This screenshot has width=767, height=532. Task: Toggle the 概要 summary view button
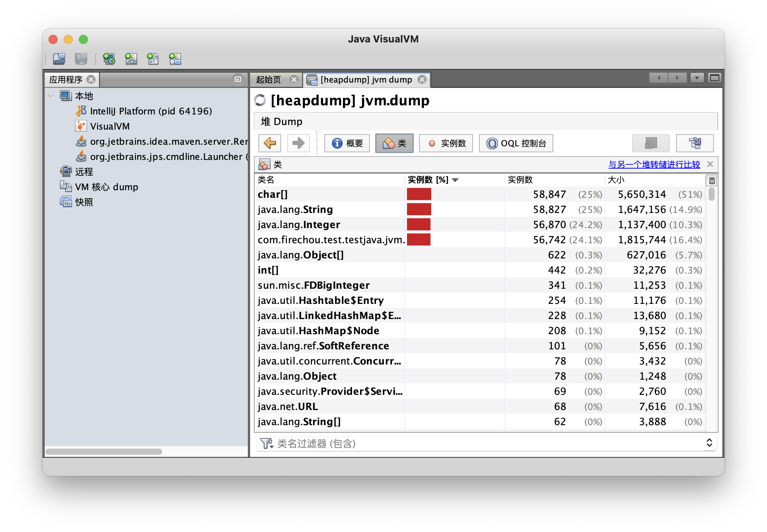click(x=347, y=143)
